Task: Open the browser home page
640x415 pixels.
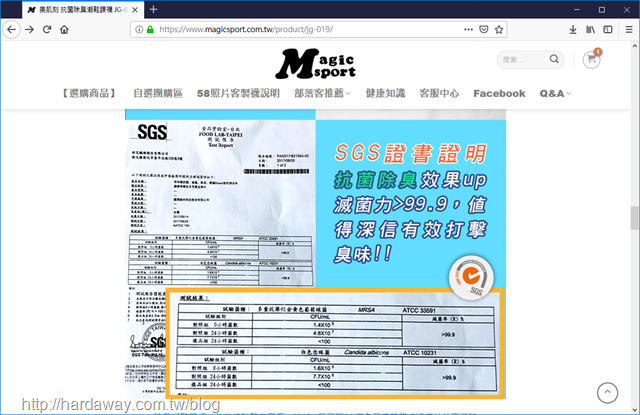Action: coord(64,29)
